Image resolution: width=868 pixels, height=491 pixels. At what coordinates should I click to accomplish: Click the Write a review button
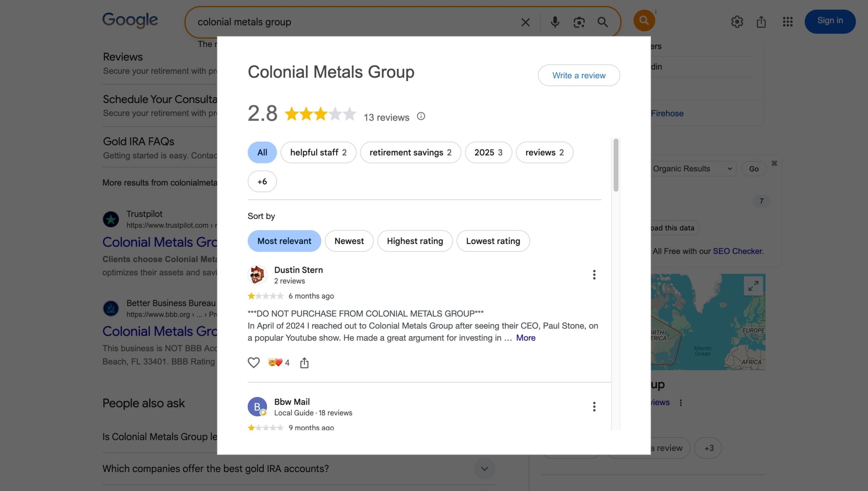[579, 75]
